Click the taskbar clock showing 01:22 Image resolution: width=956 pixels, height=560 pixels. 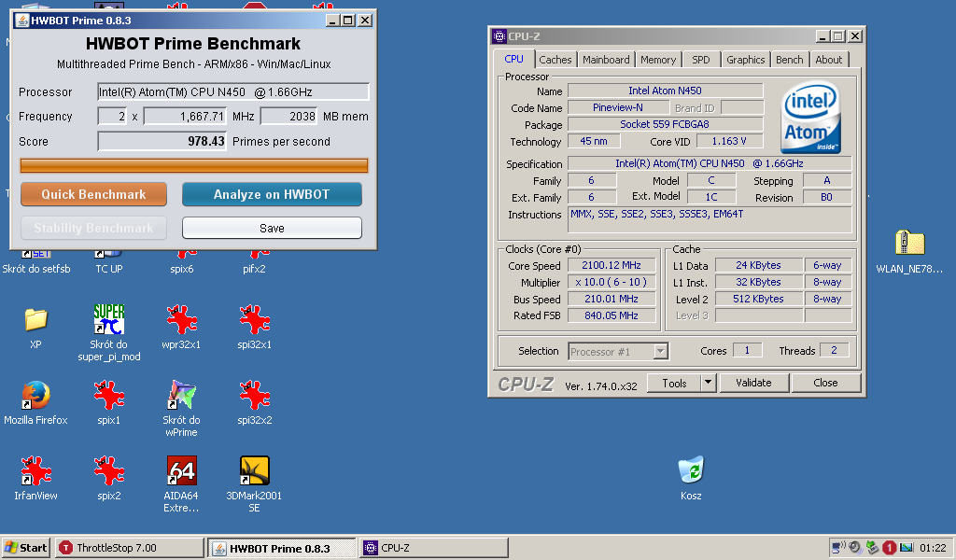[x=933, y=548]
